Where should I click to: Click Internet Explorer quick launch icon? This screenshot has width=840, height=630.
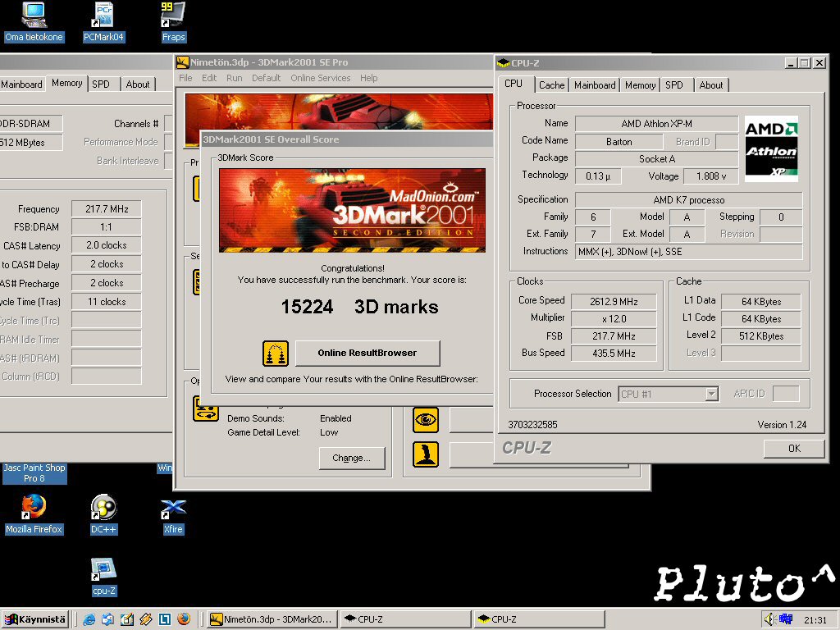tap(89, 619)
